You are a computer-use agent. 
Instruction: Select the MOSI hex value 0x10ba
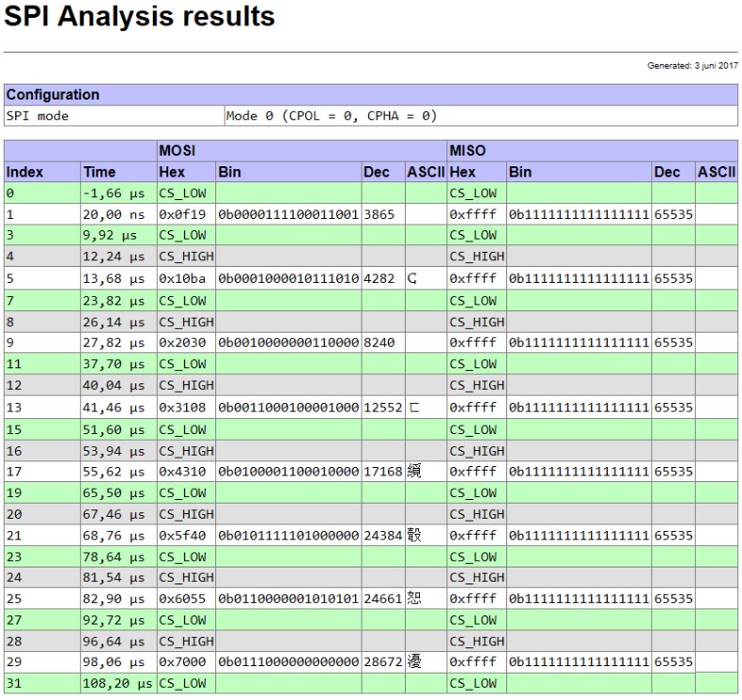click(180, 279)
